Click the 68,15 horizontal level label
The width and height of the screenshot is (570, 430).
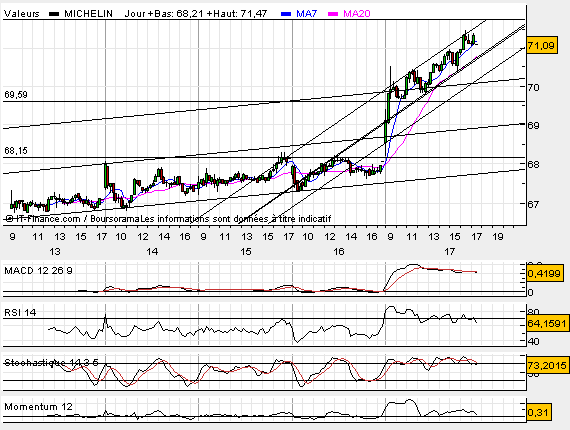pos(16,150)
